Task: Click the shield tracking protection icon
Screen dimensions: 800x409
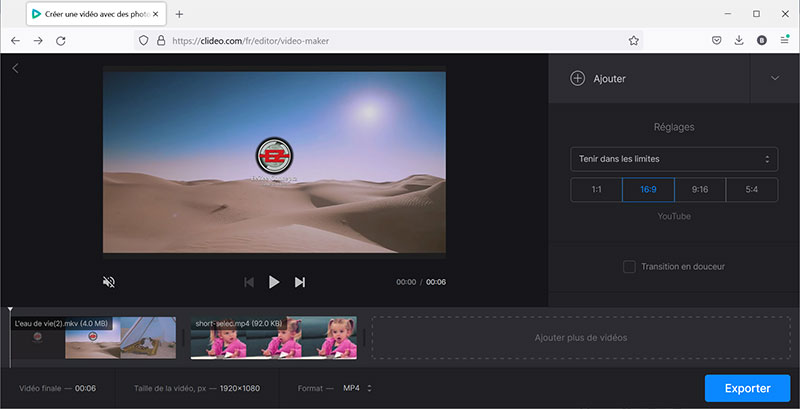Action: pos(144,41)
